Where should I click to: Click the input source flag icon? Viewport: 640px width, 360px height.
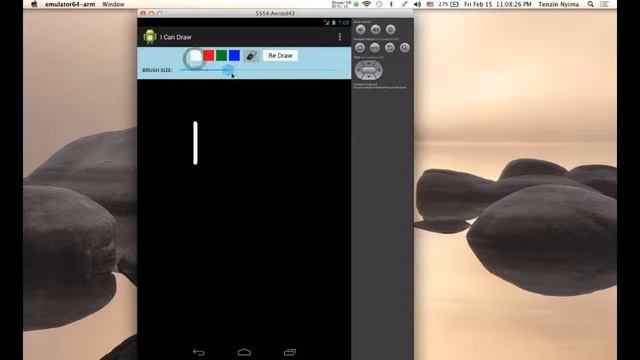click(x=430, y=4)
